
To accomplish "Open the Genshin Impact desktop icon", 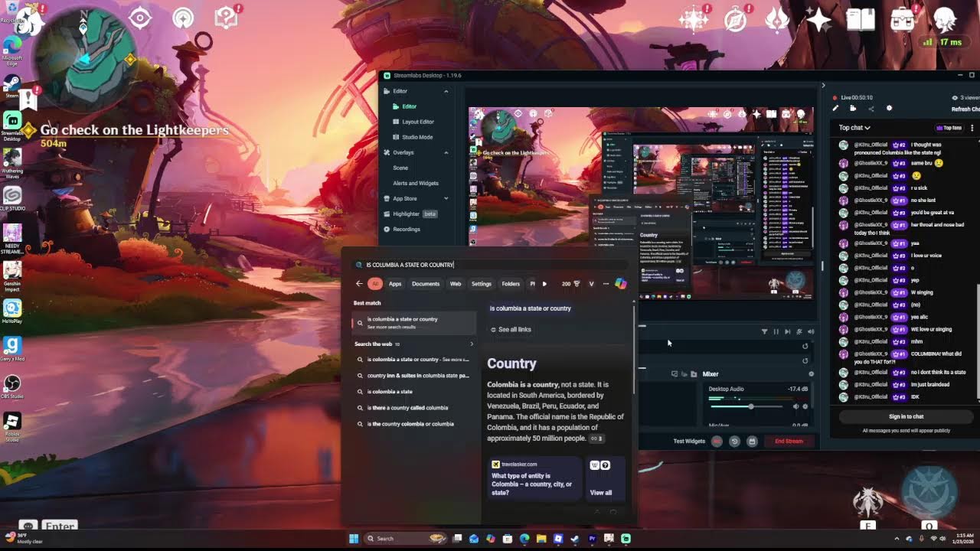I will click(12, 273).
